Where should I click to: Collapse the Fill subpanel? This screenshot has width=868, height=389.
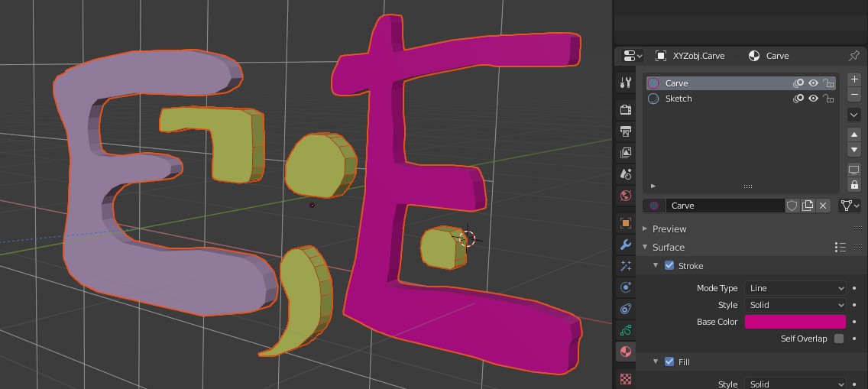pyautogui.click(x=656, y=362)
